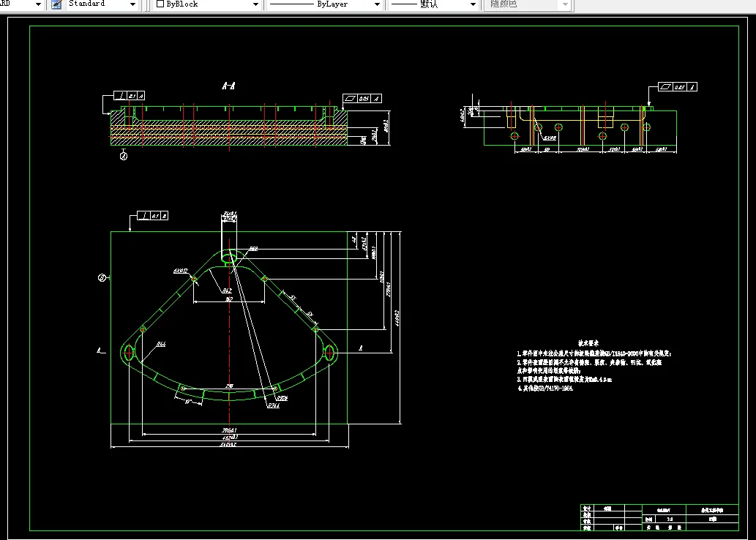Open the leftmost style dropdown arrow

tap(38, 4)
